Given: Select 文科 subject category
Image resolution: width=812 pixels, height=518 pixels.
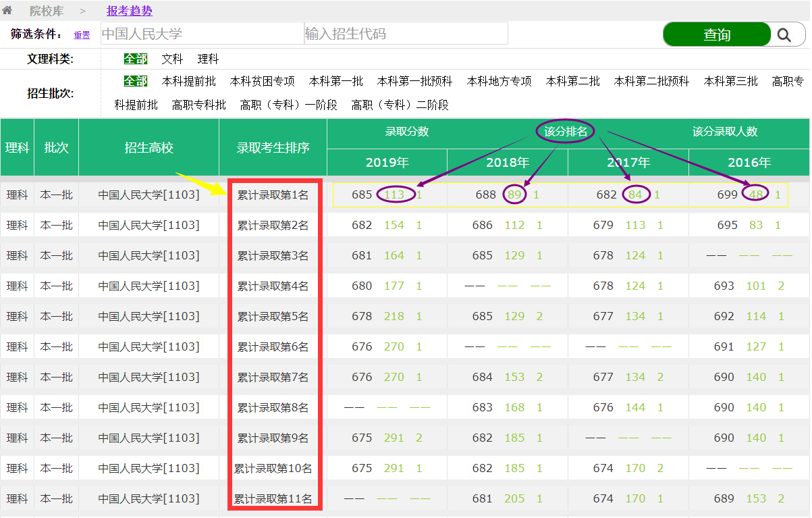Looking at the screenshot, I should pos(172,59).
